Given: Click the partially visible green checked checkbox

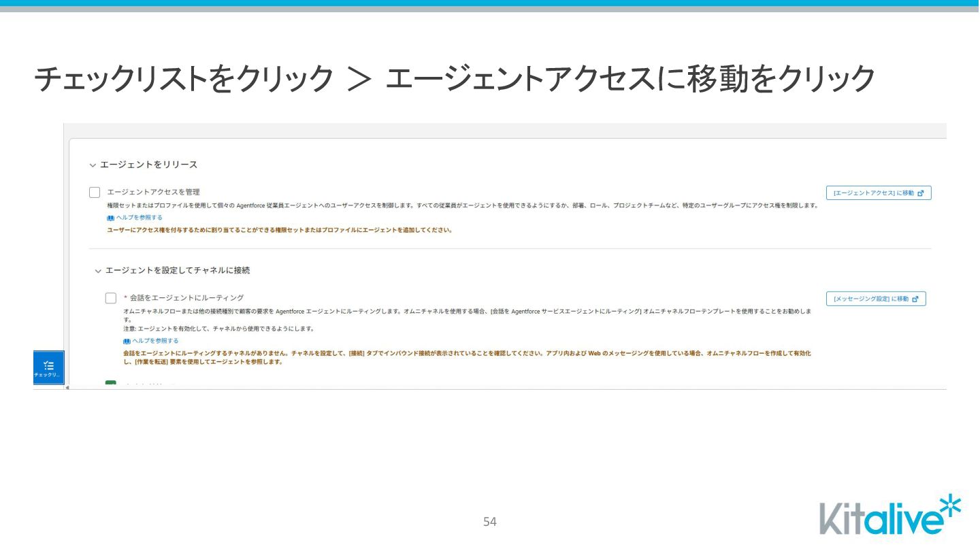Looking at the screenshot, I should tap(111, 384).
